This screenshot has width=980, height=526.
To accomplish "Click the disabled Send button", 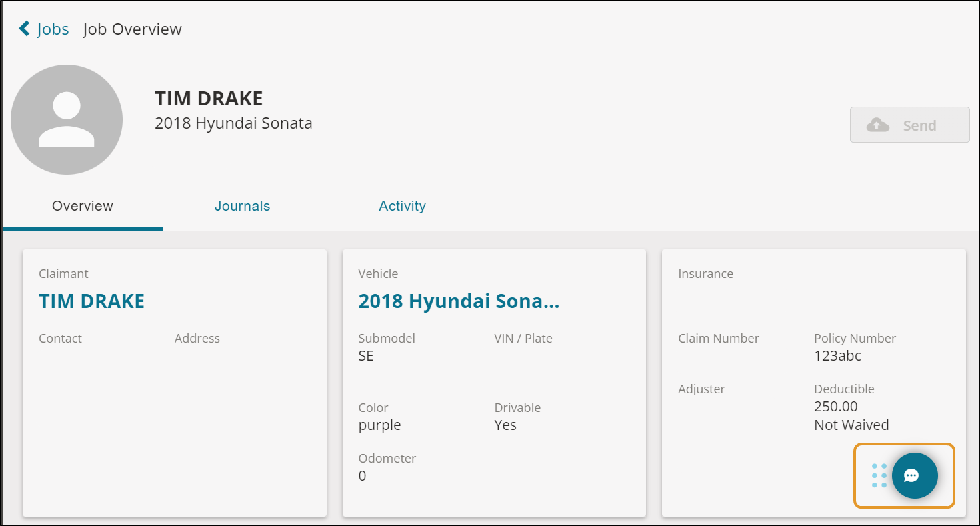I will 909,125.
